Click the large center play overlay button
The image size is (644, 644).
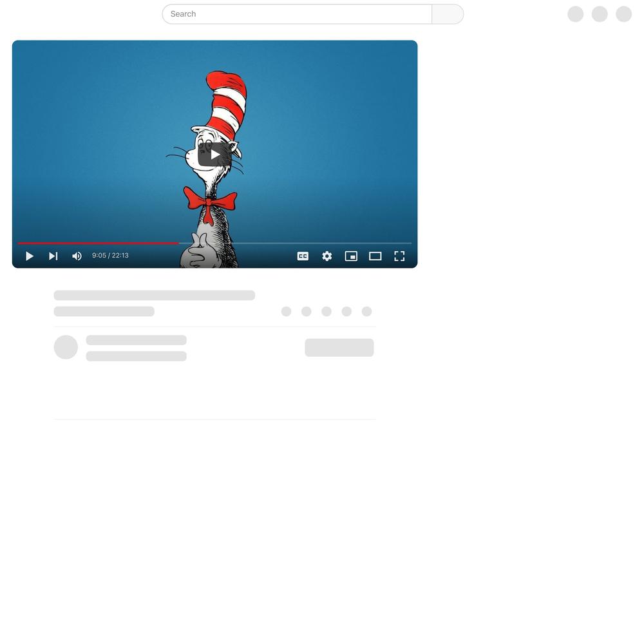tap(214, 155)
